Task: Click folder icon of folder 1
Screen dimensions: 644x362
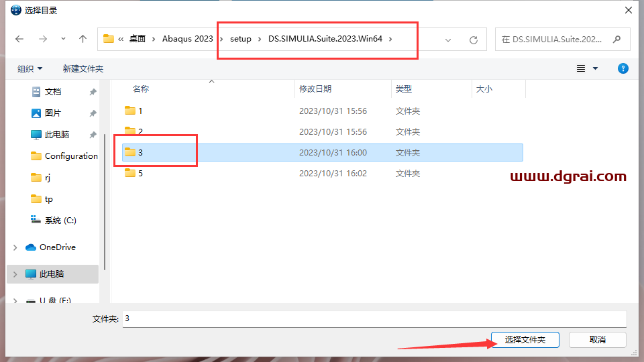Action: [129, 111]
